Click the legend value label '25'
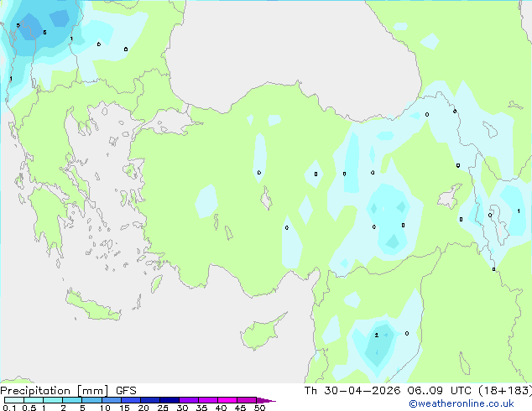532x411 pixels. click(x=163, y=408)
